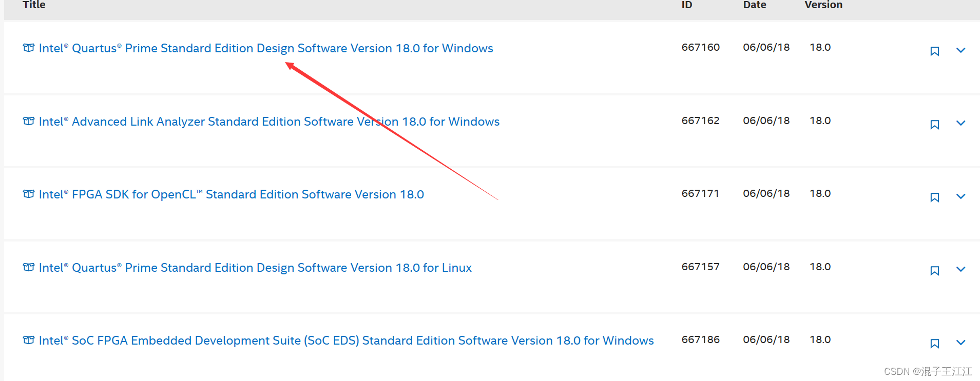980x381 pixels.
Task: Expand the SoC EDS row chevron
Action: click(961, 343)
